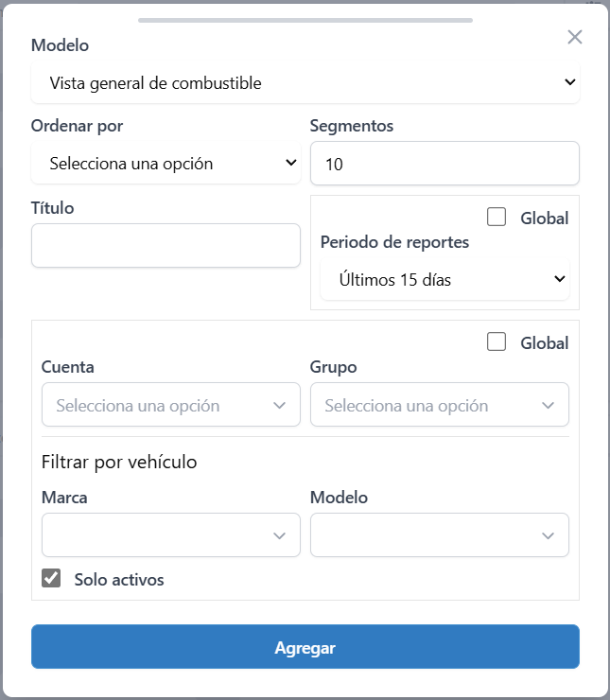Click the drag handle bar at top
The image size is (610, 700).
pos(305,20)
